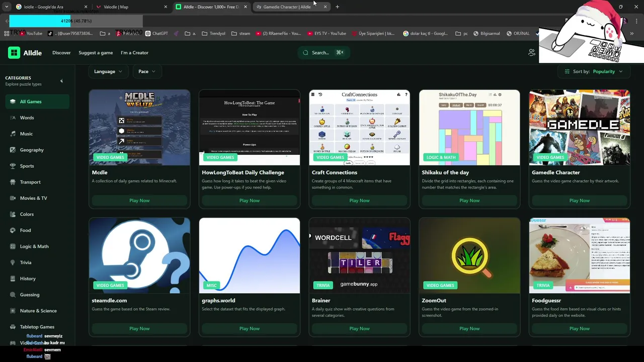Close the Alldle - Discover tab
The width and height of the screenshot is (644, 362).
point(246,7)
